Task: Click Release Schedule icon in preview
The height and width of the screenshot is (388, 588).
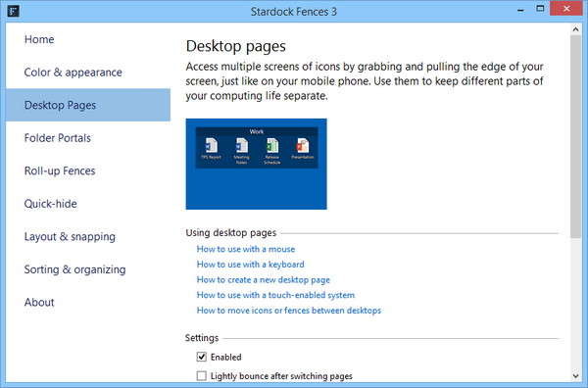Action: 272,151
